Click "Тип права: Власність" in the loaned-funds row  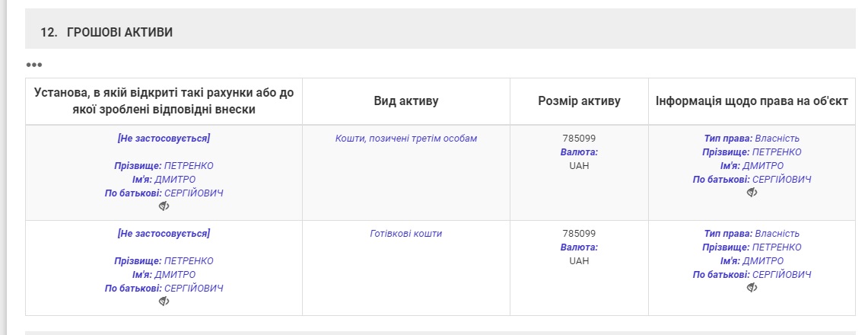click(x=752, y=139)
